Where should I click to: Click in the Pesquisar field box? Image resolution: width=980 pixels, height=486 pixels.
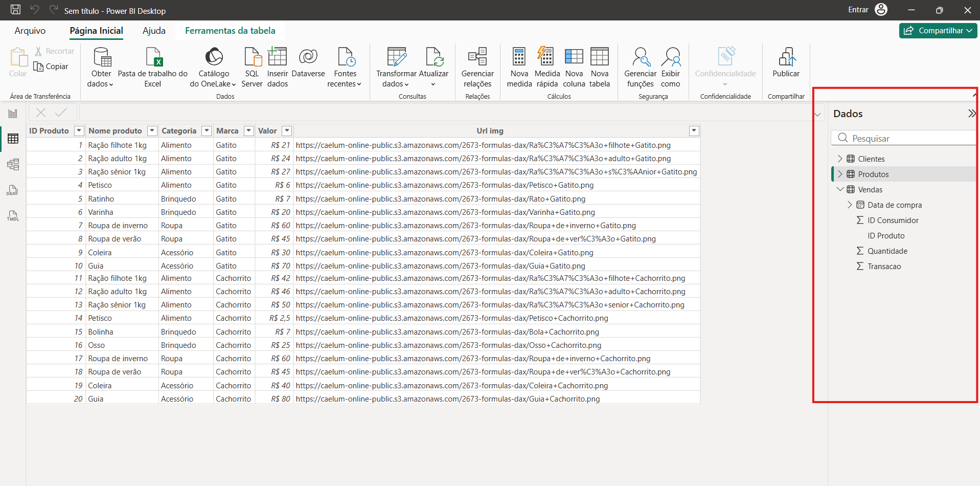904,138
